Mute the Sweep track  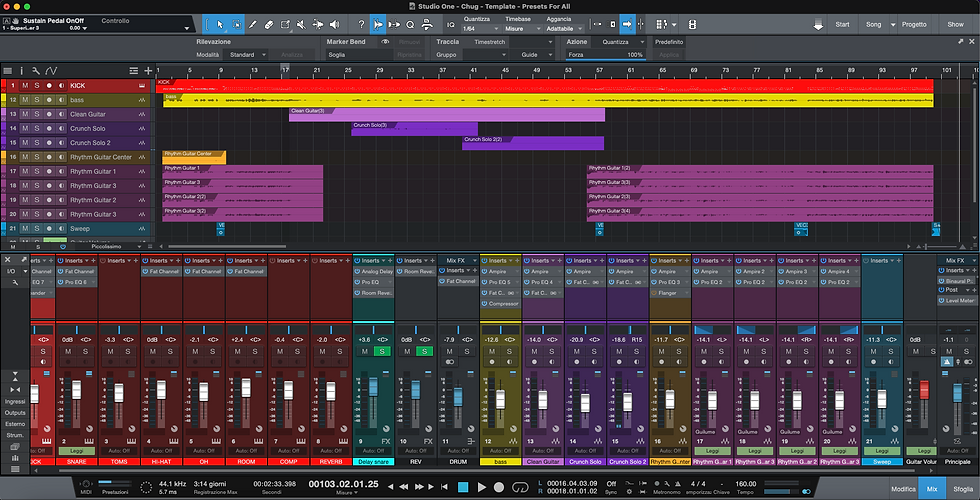tap(25, 229)
